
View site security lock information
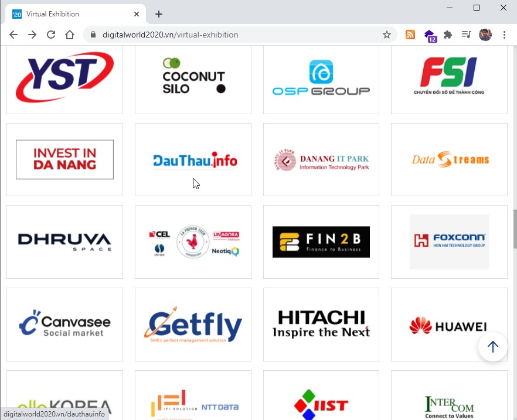[93, 35]
